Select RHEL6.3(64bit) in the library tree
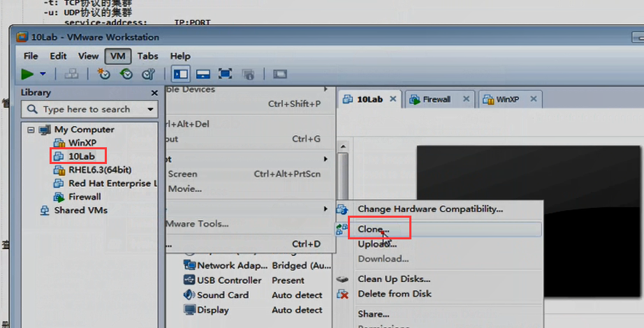This screenshot has height=328, width=644. point(100,170)
